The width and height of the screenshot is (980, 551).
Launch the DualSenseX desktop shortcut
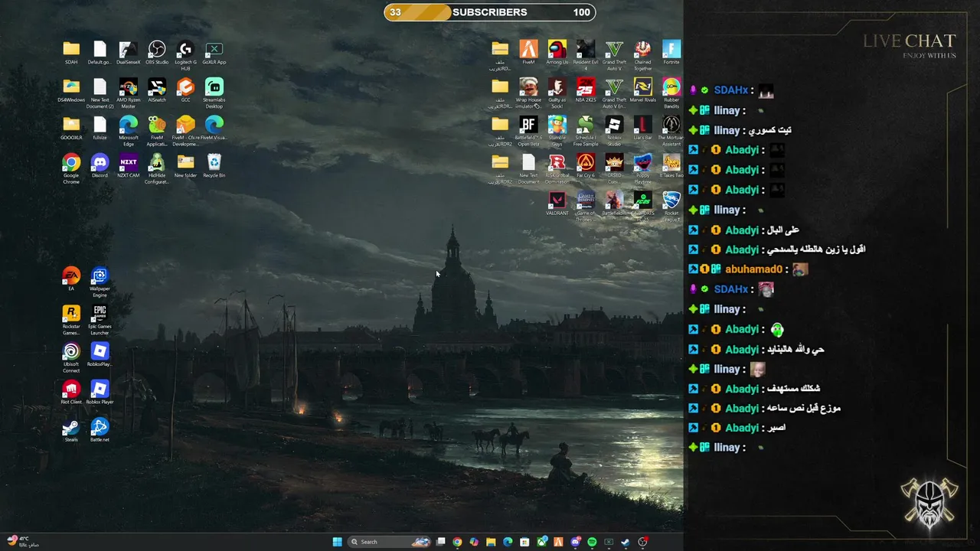coord(129,53)
